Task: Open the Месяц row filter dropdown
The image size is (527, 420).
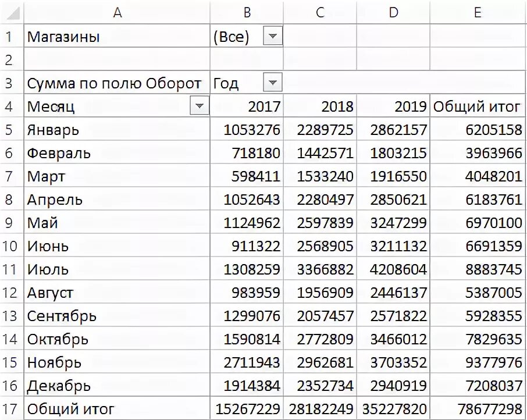Action: [x=200, y=106]
